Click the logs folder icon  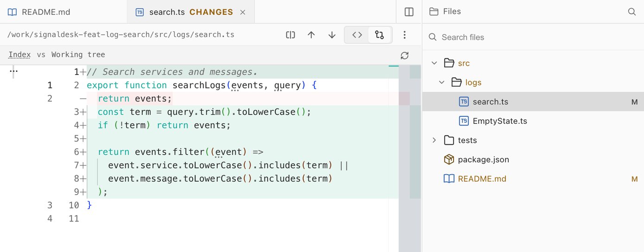(456, 82)
